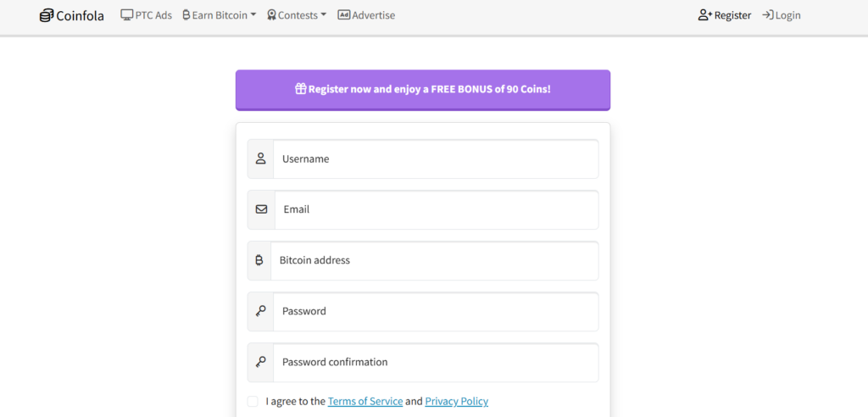This screenshot has width=868, height=417.
Task: Open the Terms of Service link
Action: 365,402
